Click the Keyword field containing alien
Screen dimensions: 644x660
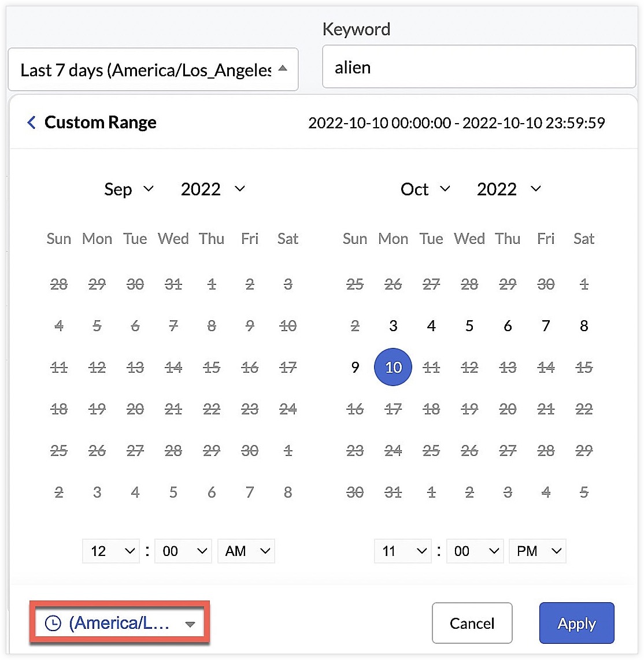click(479, 66)
